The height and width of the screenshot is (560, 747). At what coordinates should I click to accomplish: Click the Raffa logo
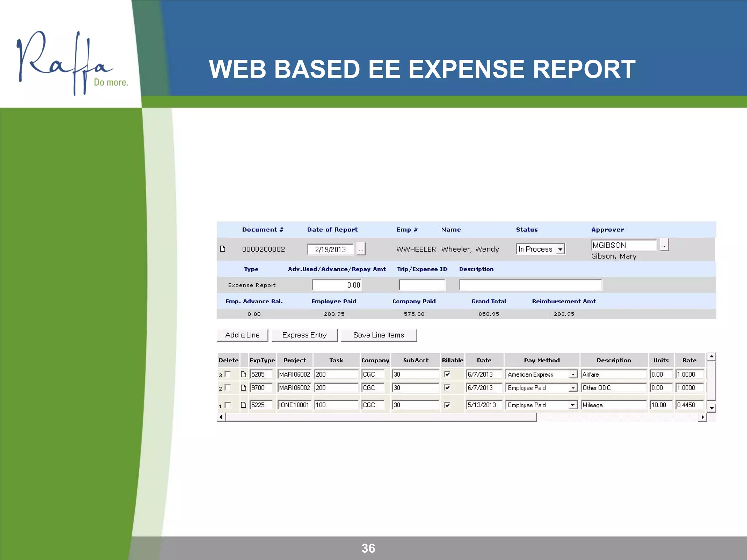72,63
